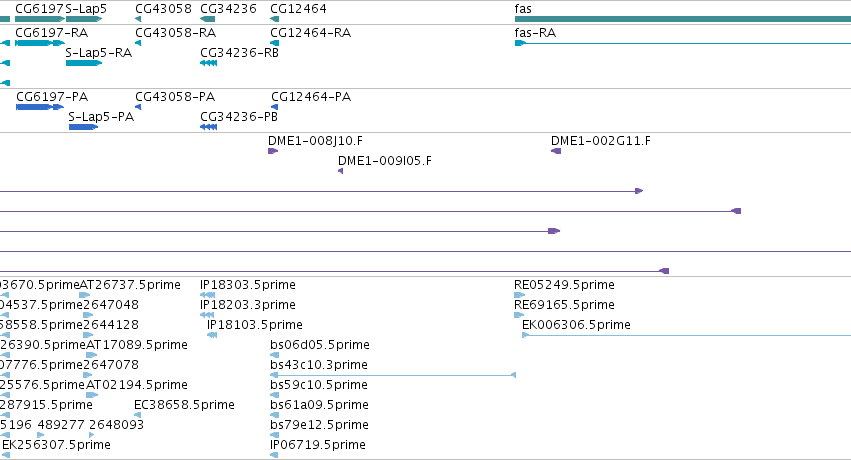Viewport: 851px width, 460px height.
Task: Click the IP18303.5prime EST label
Action: tap(248, 285)
